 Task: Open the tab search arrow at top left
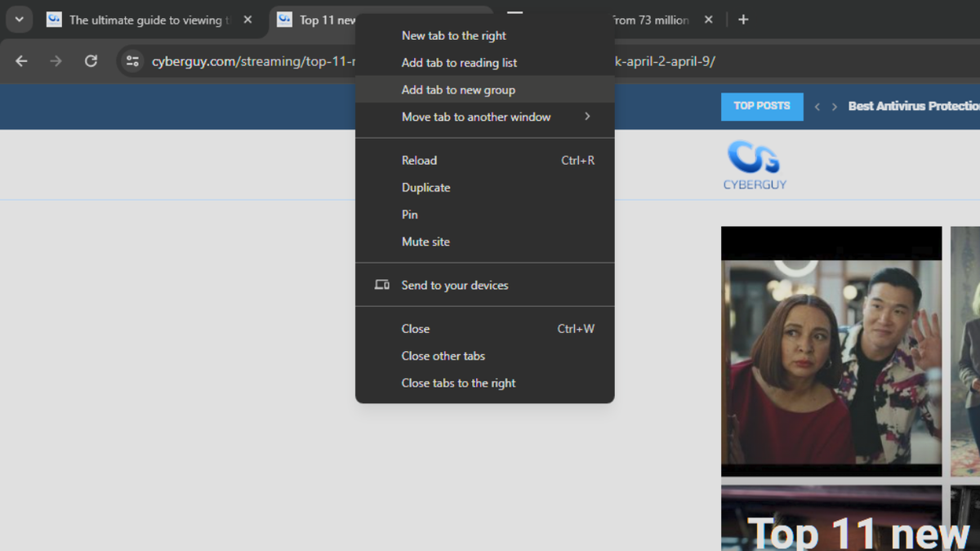(x=18, y=19)
